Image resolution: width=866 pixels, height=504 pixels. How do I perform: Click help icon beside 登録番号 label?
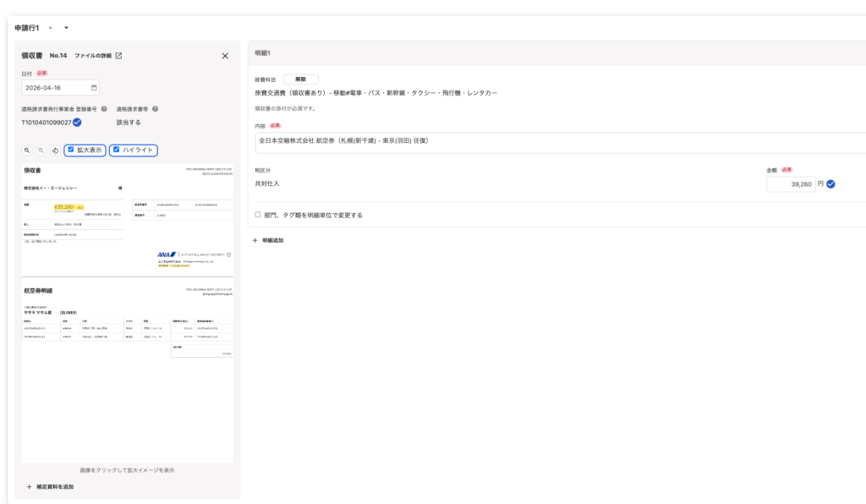104,109
